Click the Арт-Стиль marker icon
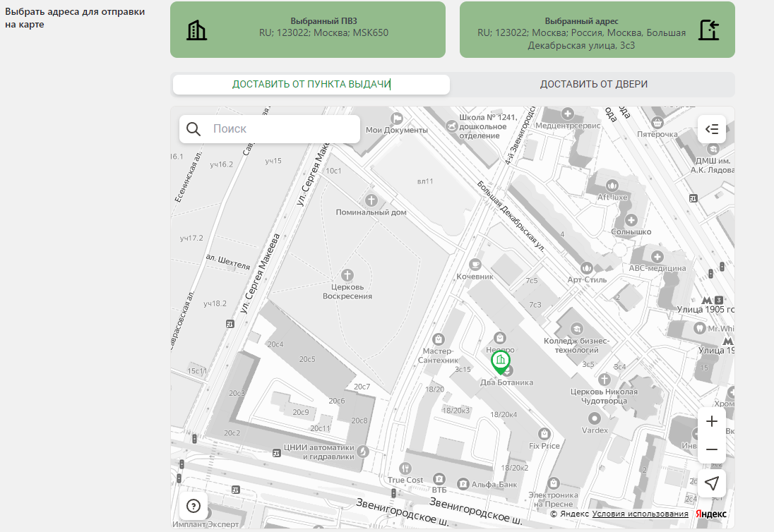The height and width of the screenshot is (532, 774). 586,267
